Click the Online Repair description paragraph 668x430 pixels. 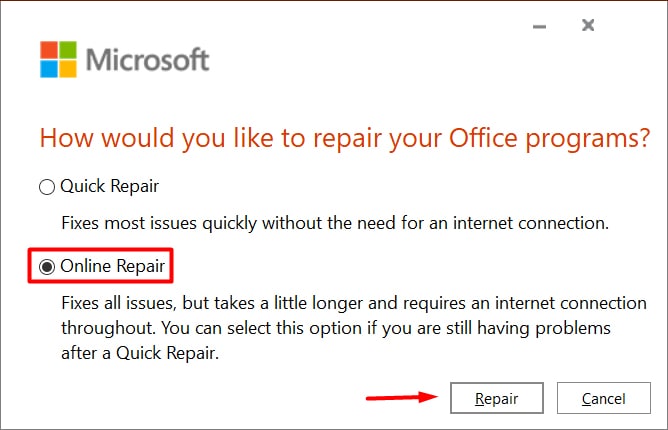(x=354, y=328)
